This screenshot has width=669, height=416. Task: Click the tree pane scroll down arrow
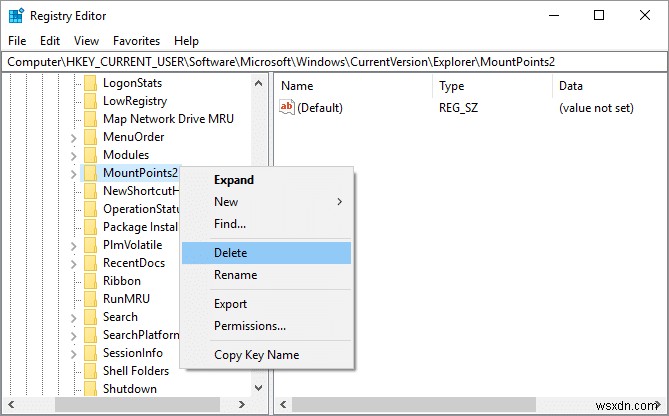tap(258, 388)
